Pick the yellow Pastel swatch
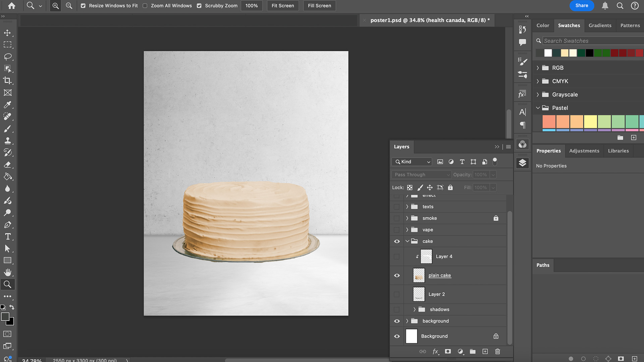 pyautogui.click(x=590, y=121)
